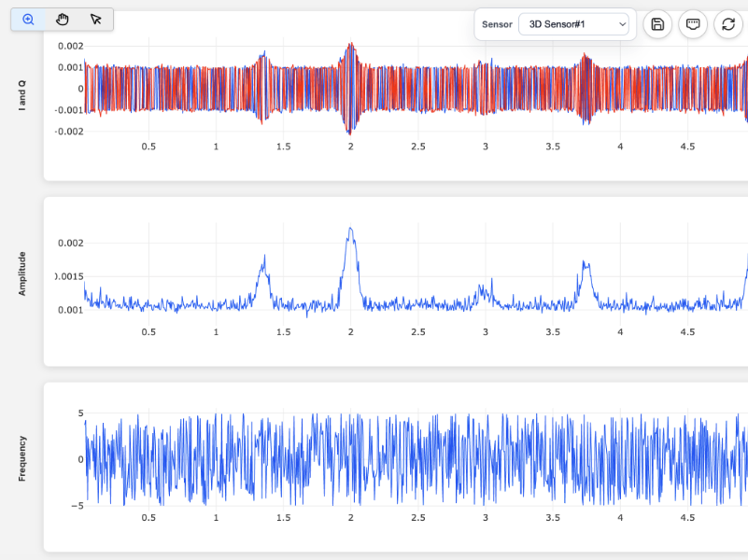This screenshot has width=748, height=560.
Task: Click the network port connection button
Action: 693,24
